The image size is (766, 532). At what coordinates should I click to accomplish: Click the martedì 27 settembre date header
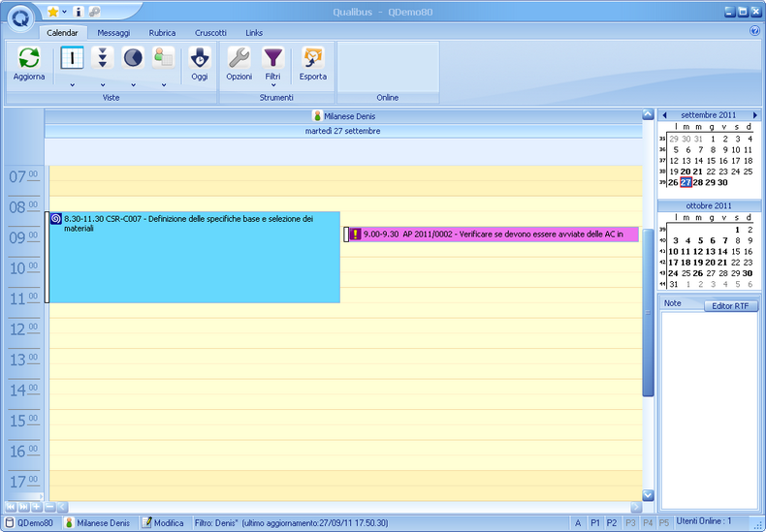pyautogui.click(x=343, y=131)
